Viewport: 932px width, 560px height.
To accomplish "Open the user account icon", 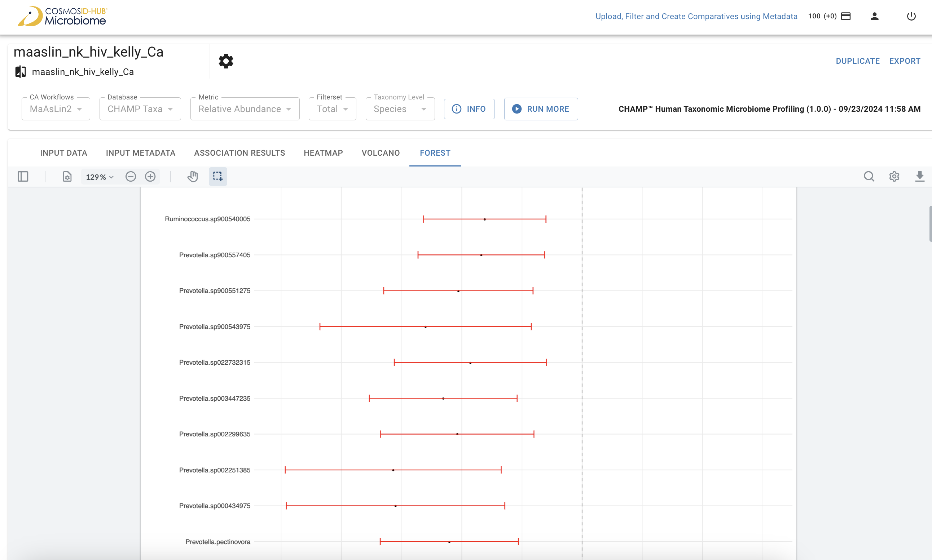I will pos(875,16).
